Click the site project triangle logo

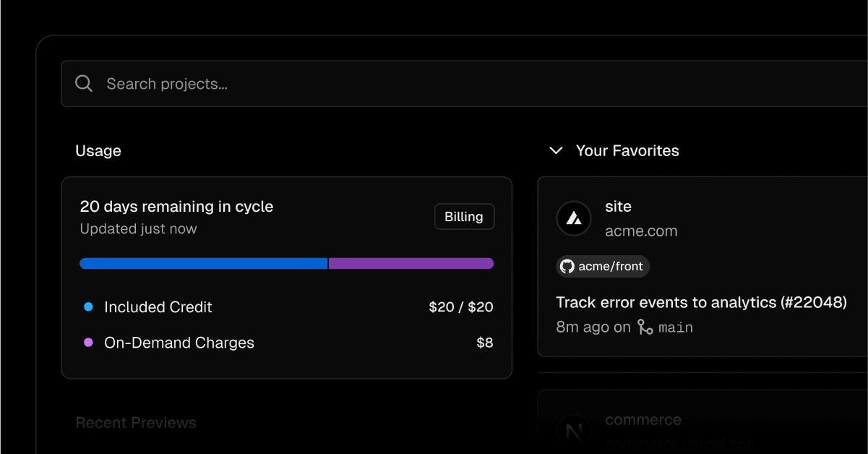click(x=574, y=218)
